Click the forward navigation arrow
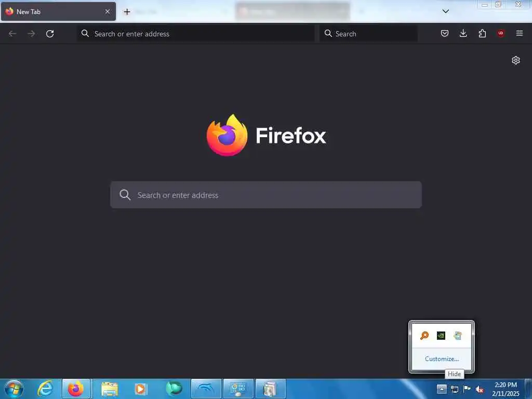 31,34
